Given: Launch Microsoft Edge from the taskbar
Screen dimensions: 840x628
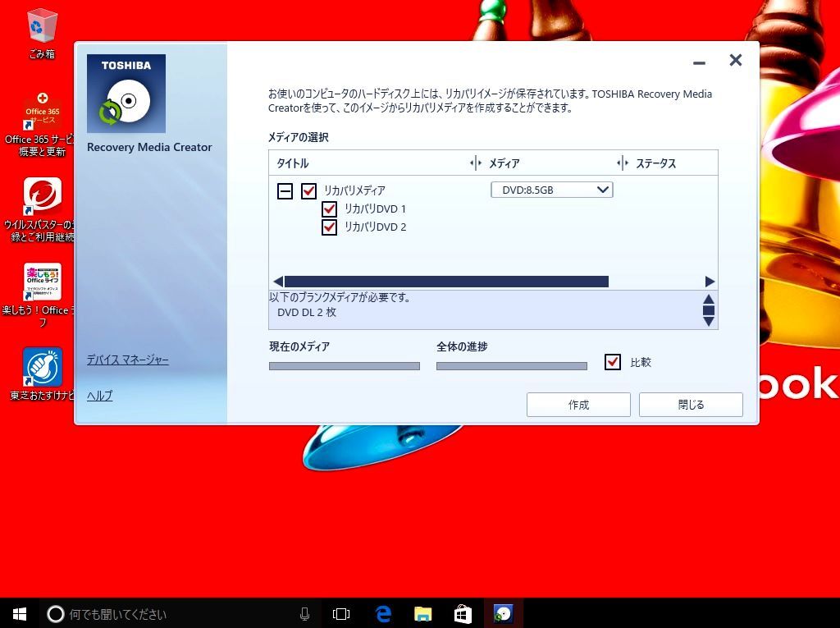Looking at the screenshot, I should tap(383, 614).
